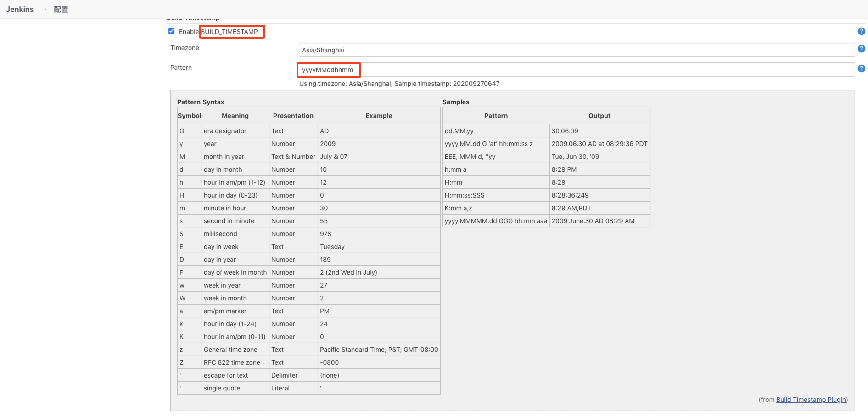Screen dimensions: 868x418
Task: Select the sample timestamp text line
Action: coord(399,84)
